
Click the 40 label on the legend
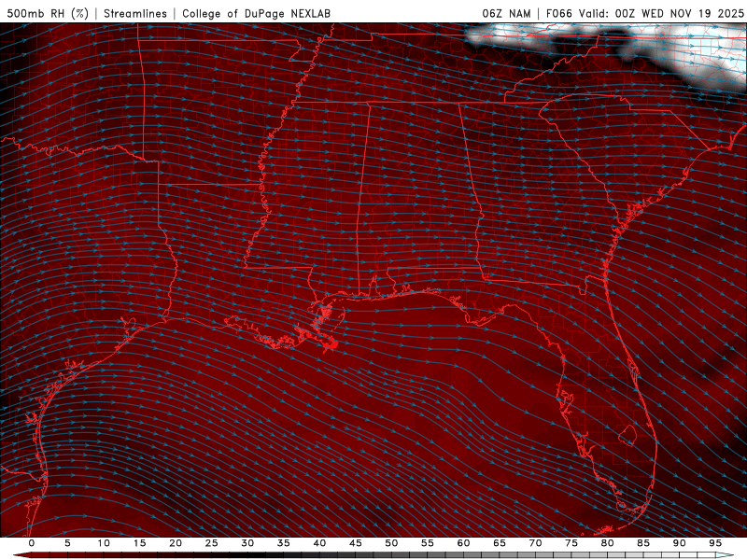[319, 543]
